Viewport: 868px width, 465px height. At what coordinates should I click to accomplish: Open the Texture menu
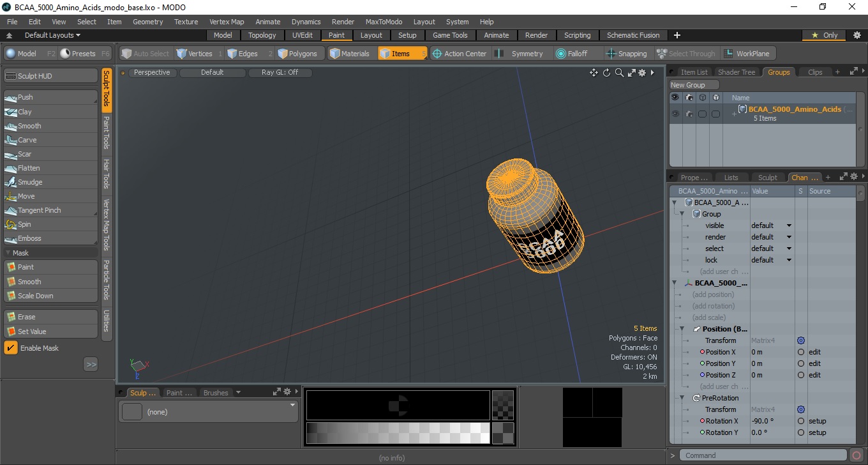click(x=186, y=22)
